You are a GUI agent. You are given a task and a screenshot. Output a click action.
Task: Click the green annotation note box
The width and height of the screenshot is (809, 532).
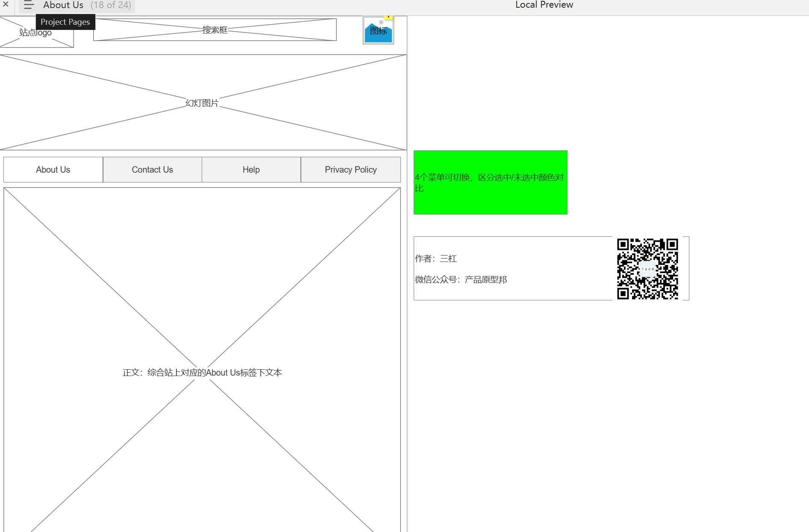(x=490, y=182)
